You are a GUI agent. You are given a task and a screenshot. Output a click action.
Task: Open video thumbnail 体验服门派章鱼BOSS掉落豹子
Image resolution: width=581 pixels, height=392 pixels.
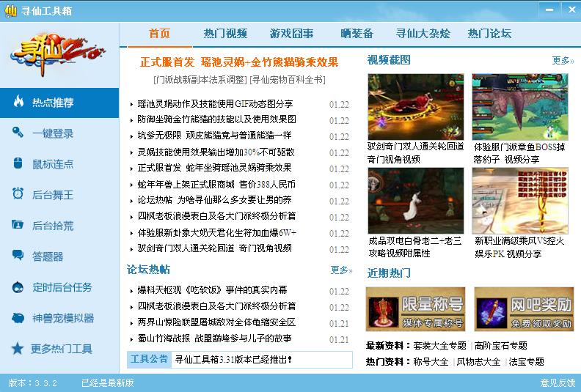[520, 106]
